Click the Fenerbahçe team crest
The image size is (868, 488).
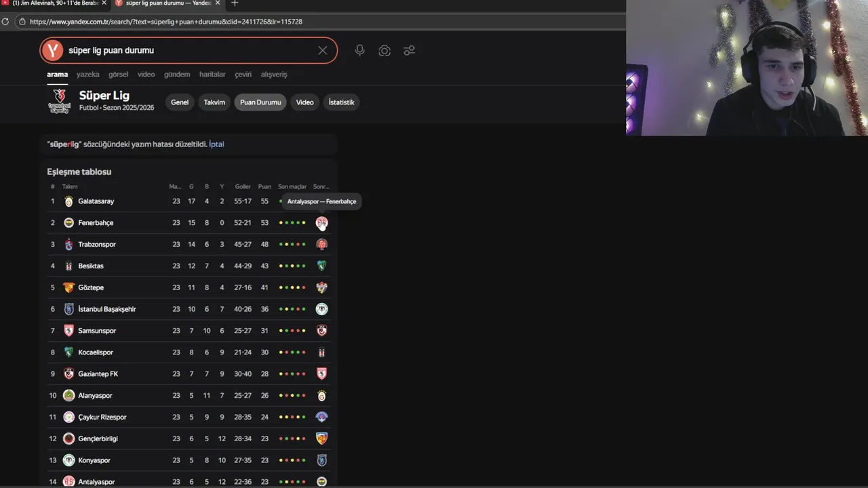(x=68, y=223)
